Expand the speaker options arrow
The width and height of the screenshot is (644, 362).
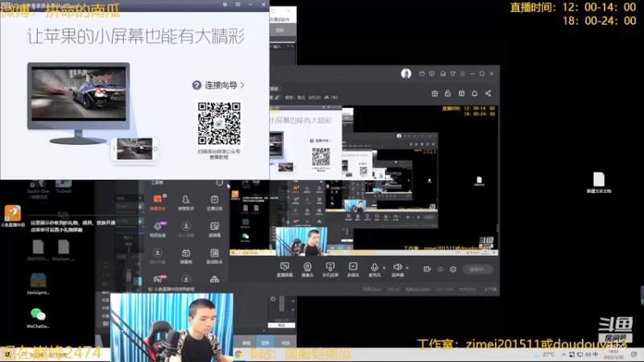point(407,268)
